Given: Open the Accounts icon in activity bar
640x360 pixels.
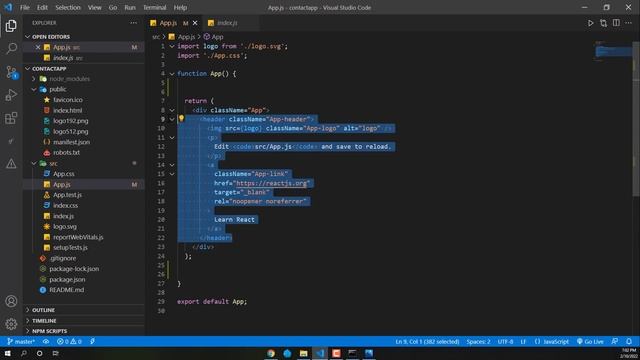Looking at the screenshot, I should 11,301.
